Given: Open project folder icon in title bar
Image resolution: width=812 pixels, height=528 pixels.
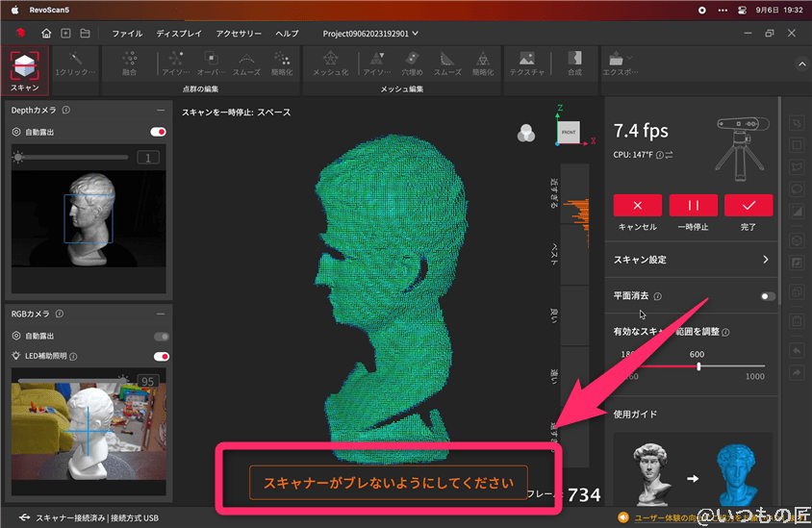Looking at the screenshot, I should [x=85, y=34].
